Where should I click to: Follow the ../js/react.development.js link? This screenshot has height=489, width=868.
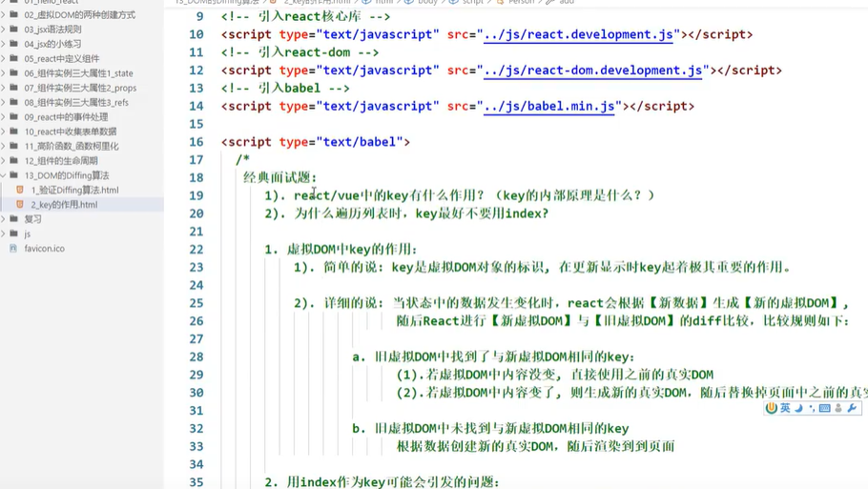click(578, 34)
